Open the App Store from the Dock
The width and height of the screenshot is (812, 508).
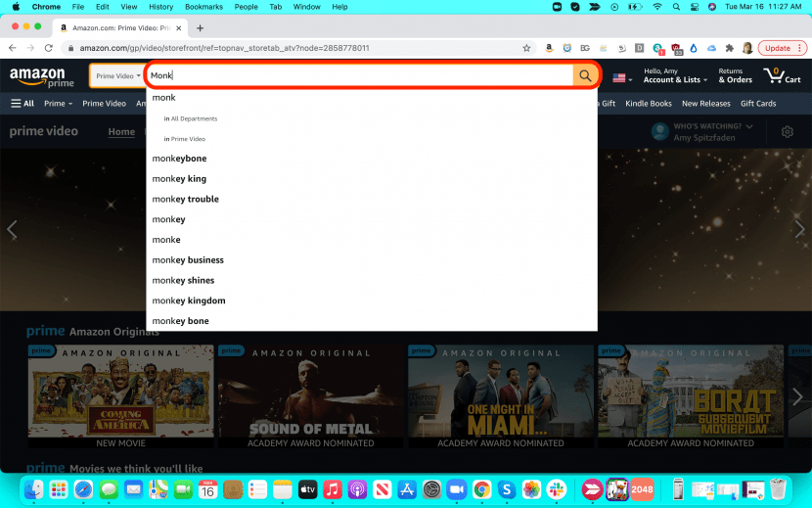tap(407, 489)
